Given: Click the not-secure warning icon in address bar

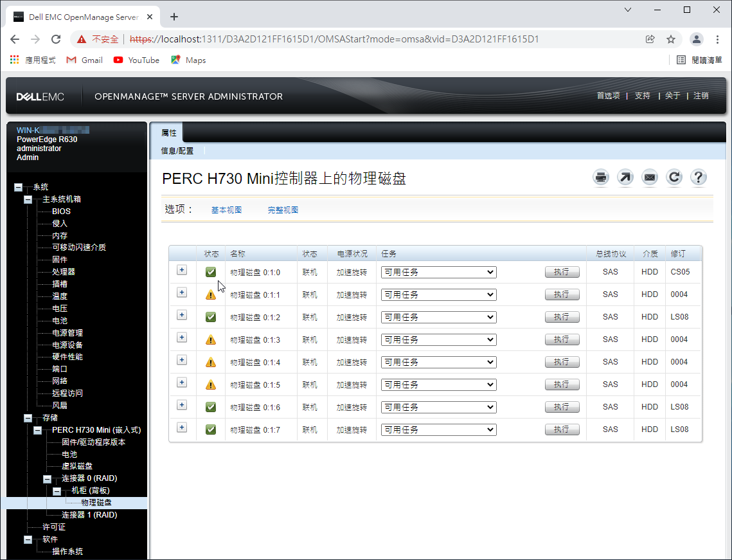Looking at the screenshot, I should (x=82, y=39).
